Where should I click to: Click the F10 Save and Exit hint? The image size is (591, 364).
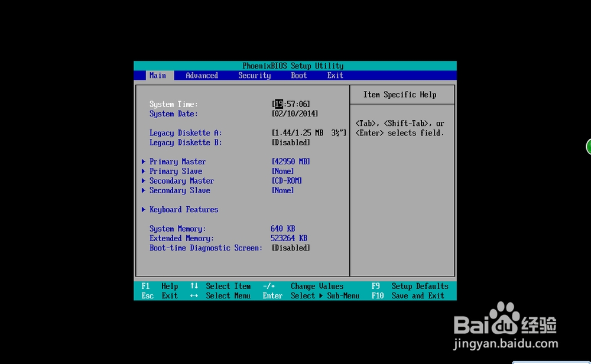(x=408, y=296)
